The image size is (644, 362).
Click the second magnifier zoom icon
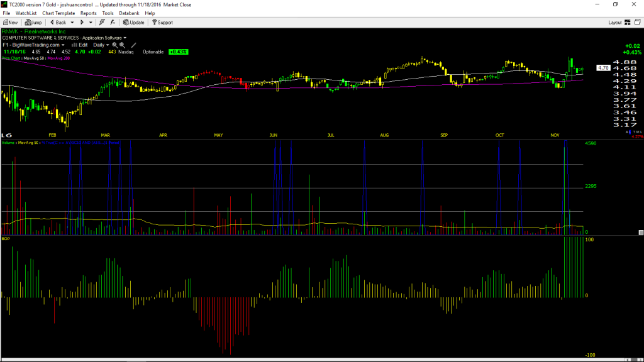click(123, 45)
